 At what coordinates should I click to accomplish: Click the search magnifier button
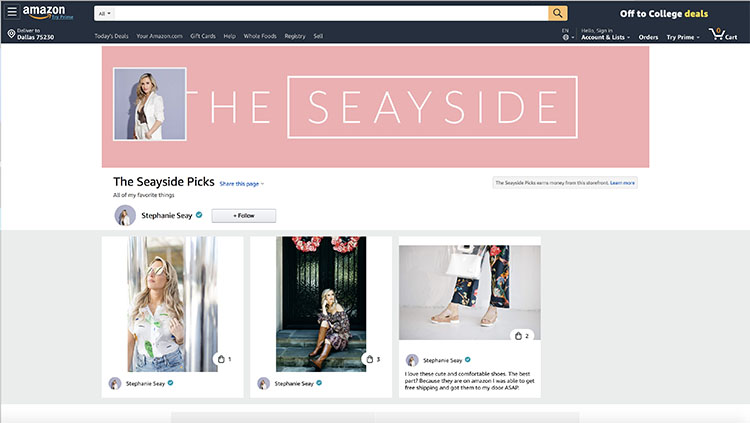558,13
